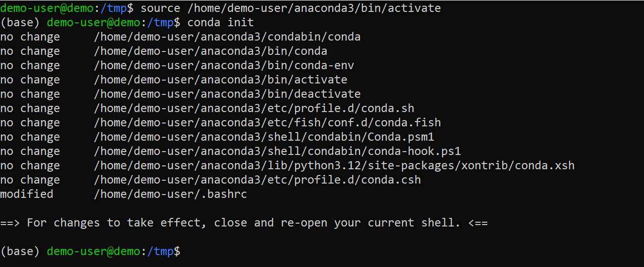This screenshot has width=644, height=267.
Task: Click the bin/deactivate path line
Action: 227,94
